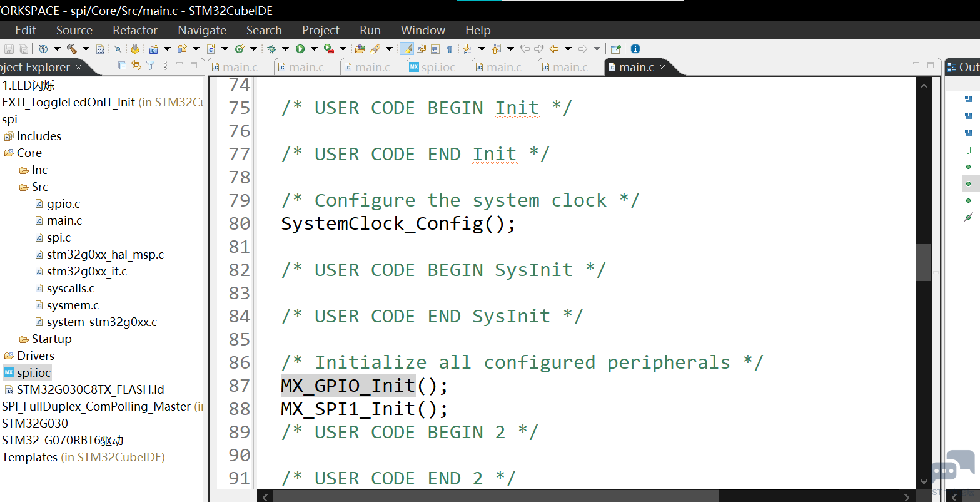Screen dimensions: 980x502
Task: Click the Next Annotation arrow icon
Action: tap(467, 49)
